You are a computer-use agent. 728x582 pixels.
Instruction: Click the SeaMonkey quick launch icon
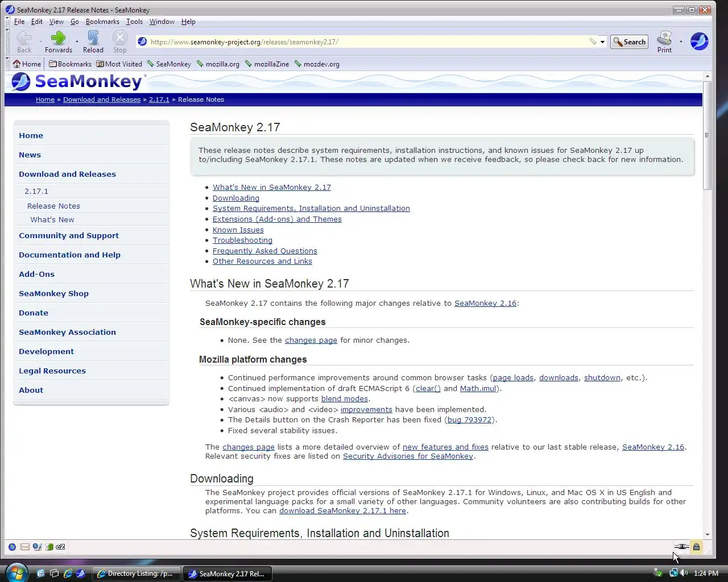[x=81, y=573]
